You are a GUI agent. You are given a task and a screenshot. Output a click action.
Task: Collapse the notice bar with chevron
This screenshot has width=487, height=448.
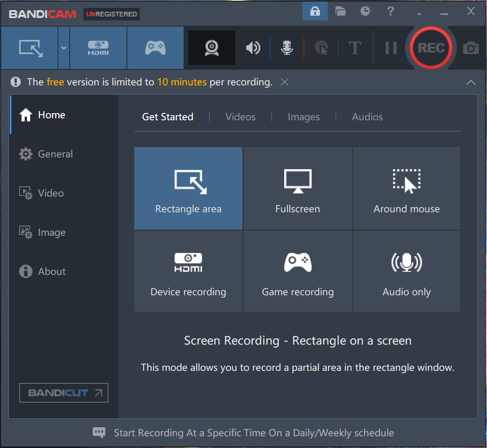(471, 82)
